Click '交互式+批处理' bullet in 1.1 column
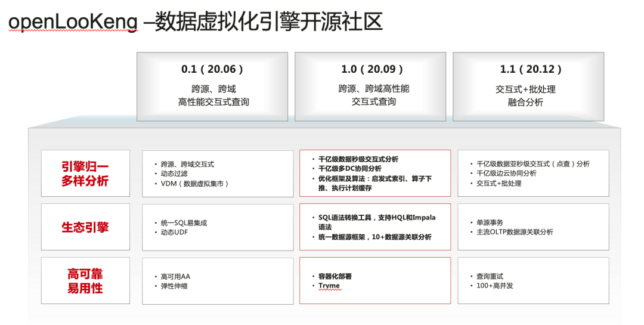The height and width of the screenshot is (325, 644). (499, 183)
